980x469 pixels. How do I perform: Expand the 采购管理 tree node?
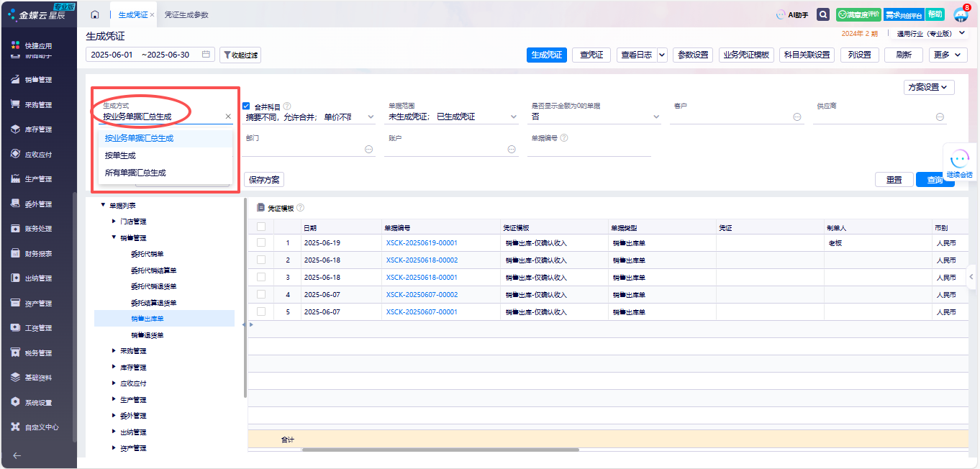(x=114, y=351)
